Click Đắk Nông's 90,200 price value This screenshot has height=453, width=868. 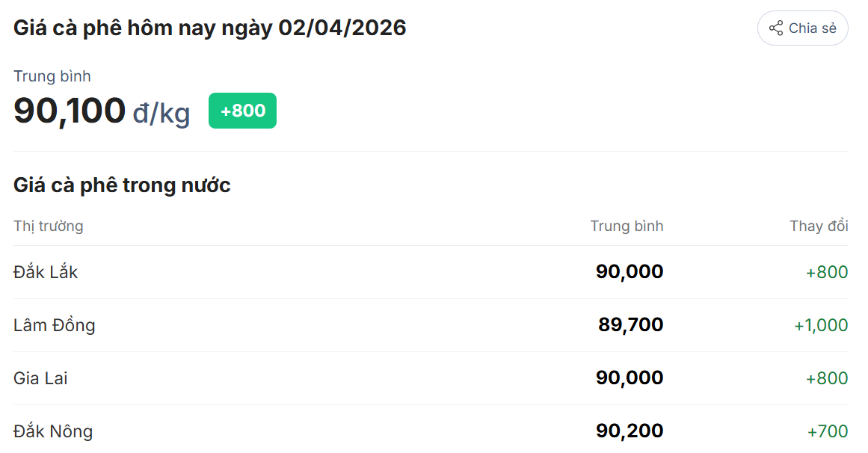[630, 431]
